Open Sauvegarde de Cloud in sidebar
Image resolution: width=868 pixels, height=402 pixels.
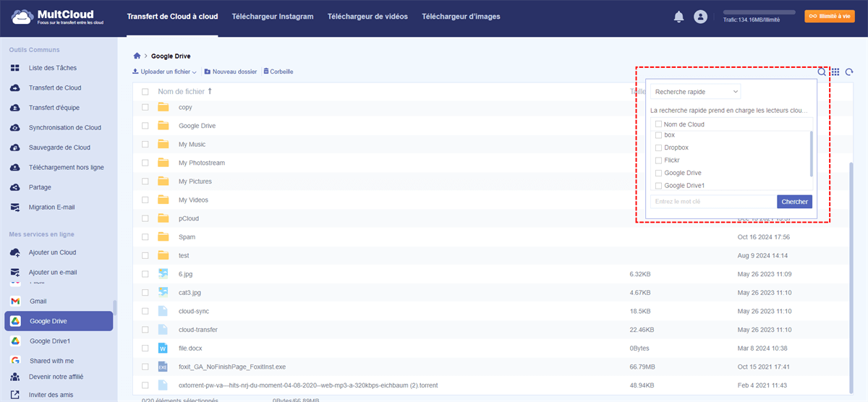tap(58, 147)
